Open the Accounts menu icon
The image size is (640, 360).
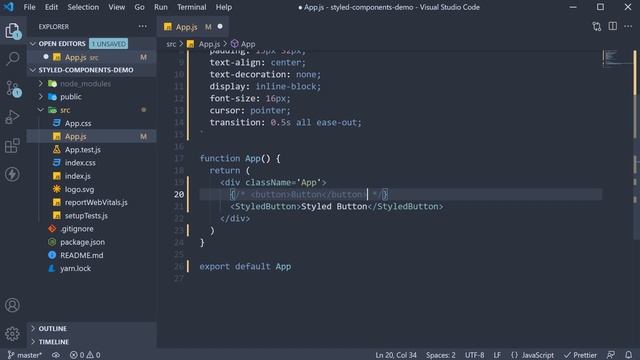pos(13,305)
